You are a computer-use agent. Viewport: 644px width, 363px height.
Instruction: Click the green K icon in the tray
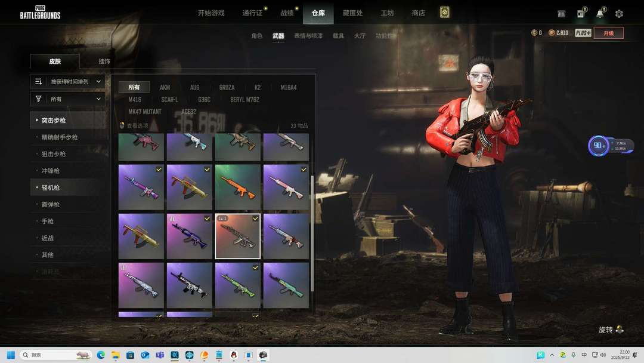click(x=540, y=355)
